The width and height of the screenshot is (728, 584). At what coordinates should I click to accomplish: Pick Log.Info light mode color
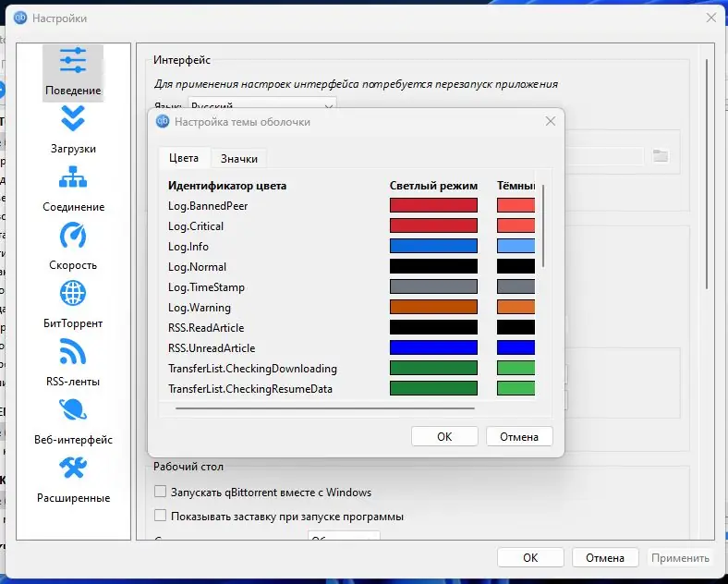[x=433, y=246]
